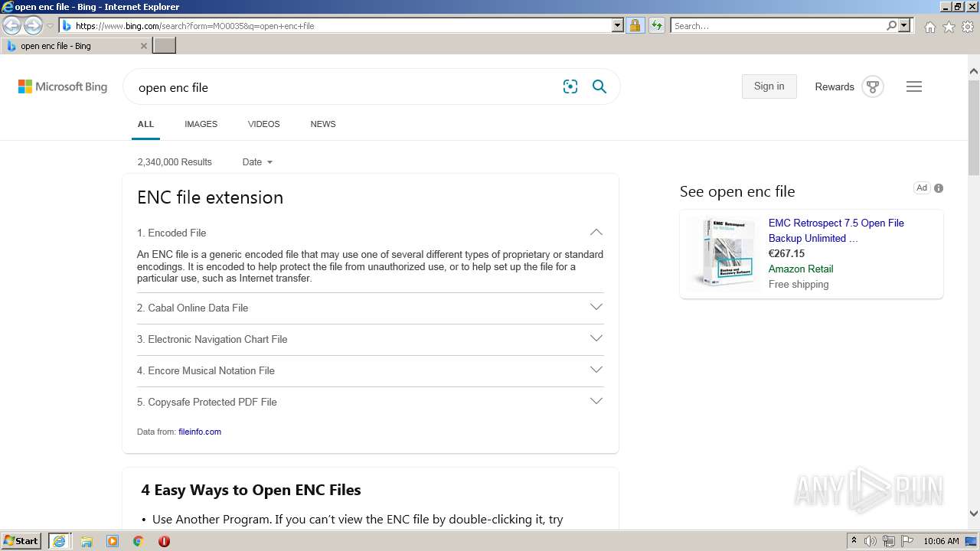Click Internet Explorer taskbar icon

pyautogui.click(x=59, y=540)
